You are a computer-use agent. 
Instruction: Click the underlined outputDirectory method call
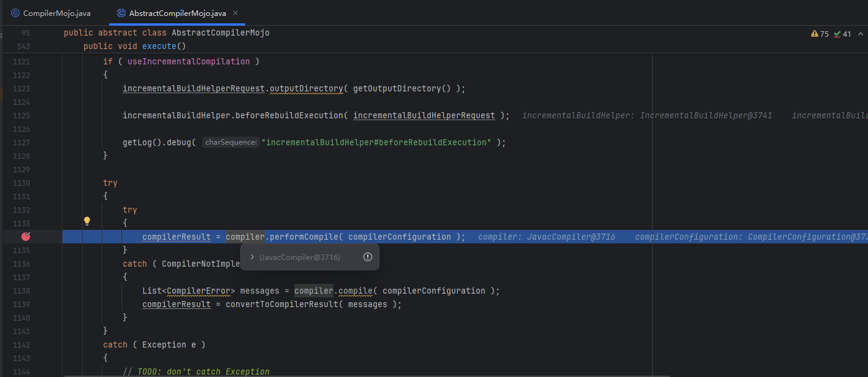[x=306, y=88]
